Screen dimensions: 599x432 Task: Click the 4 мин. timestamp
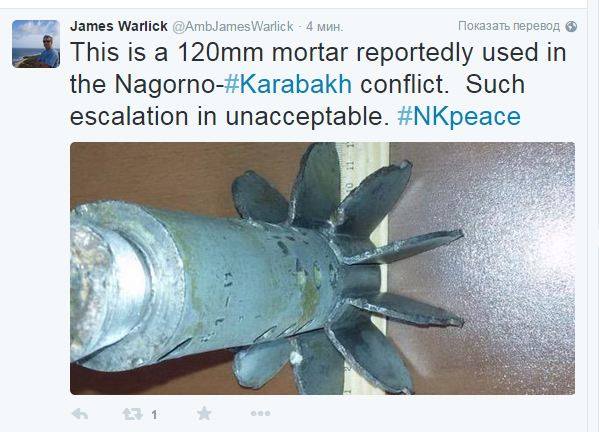coord(324,26)
